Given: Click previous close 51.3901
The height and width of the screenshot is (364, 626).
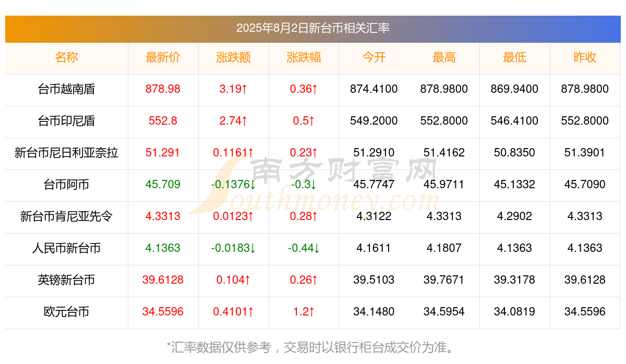Looking at the screenshot, I should coord(585,153).
